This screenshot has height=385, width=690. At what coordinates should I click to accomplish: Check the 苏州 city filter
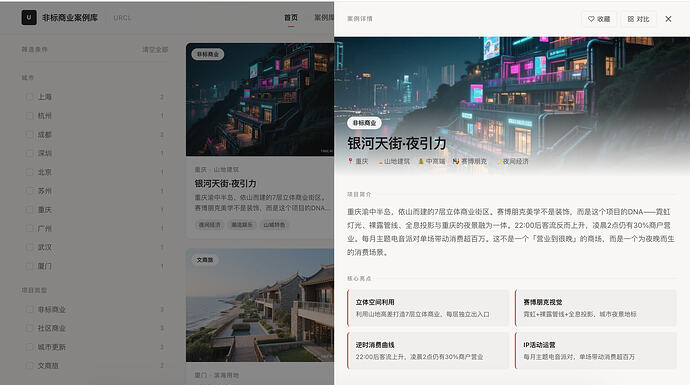coord(29,191)
